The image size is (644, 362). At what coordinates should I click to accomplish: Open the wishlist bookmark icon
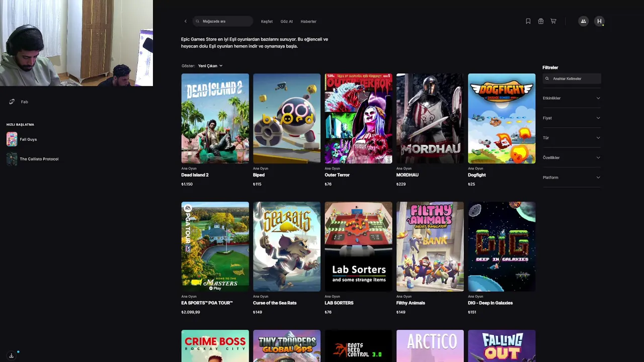(528, 21)
